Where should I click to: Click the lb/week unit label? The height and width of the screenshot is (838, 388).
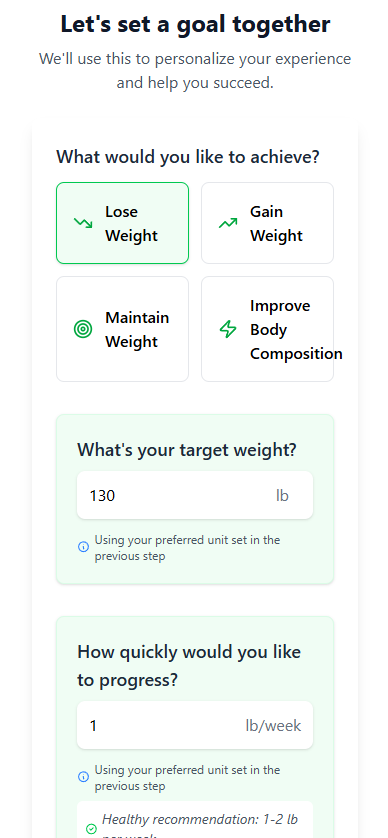coord(273,725)
